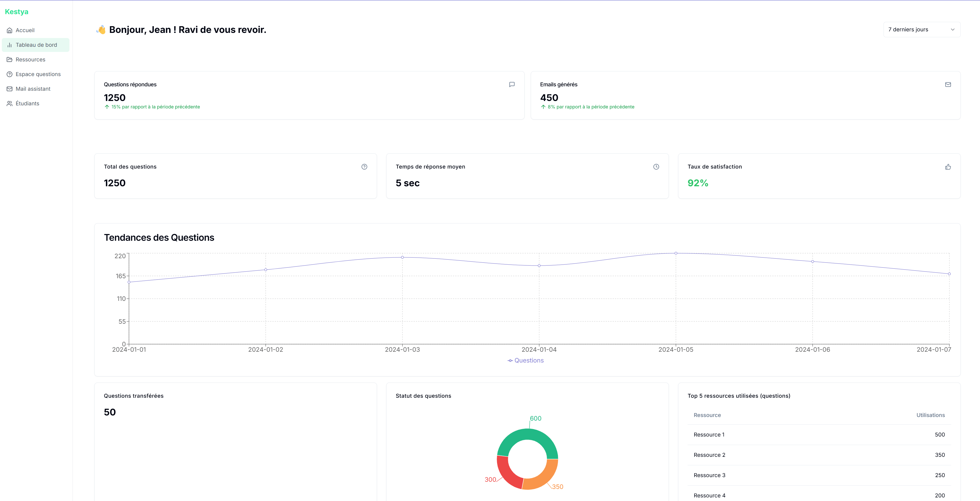Select Espace questions in the sidebar

38,74
